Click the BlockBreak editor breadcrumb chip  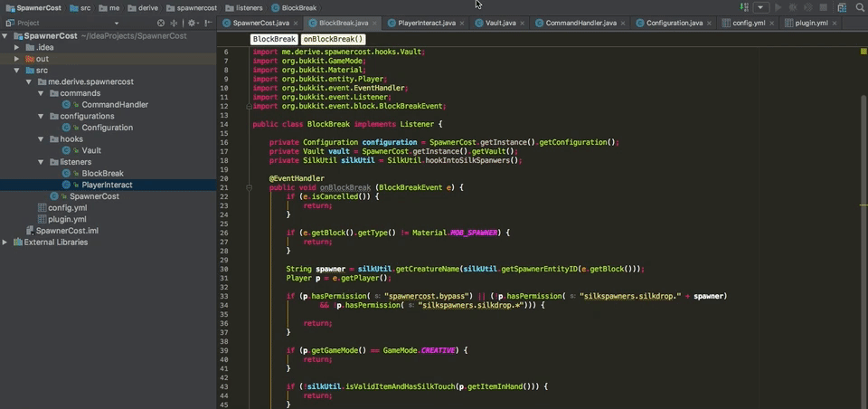point(273,39)
